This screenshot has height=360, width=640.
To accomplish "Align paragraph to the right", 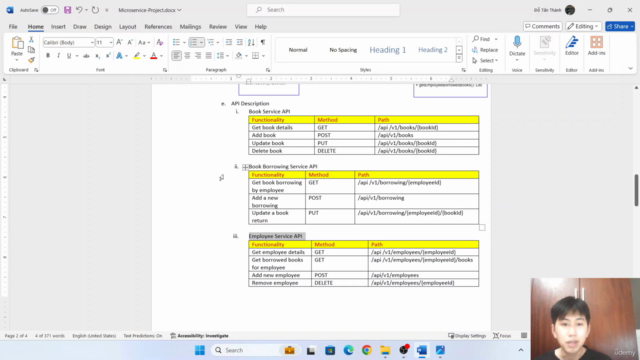I will [198, 56].
